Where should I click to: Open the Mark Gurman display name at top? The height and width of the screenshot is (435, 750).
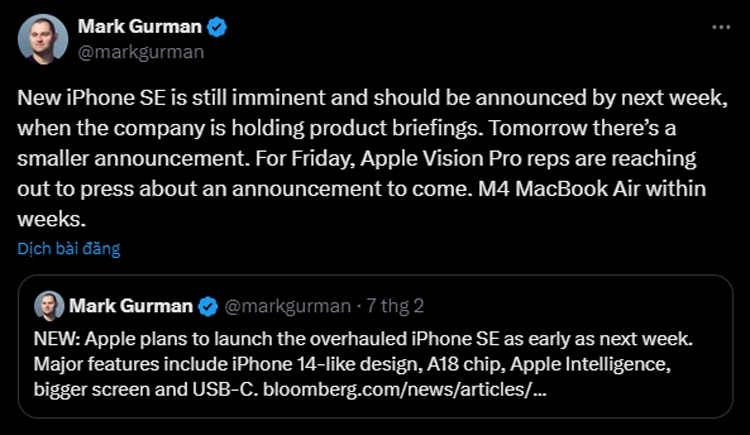point(140,27)
